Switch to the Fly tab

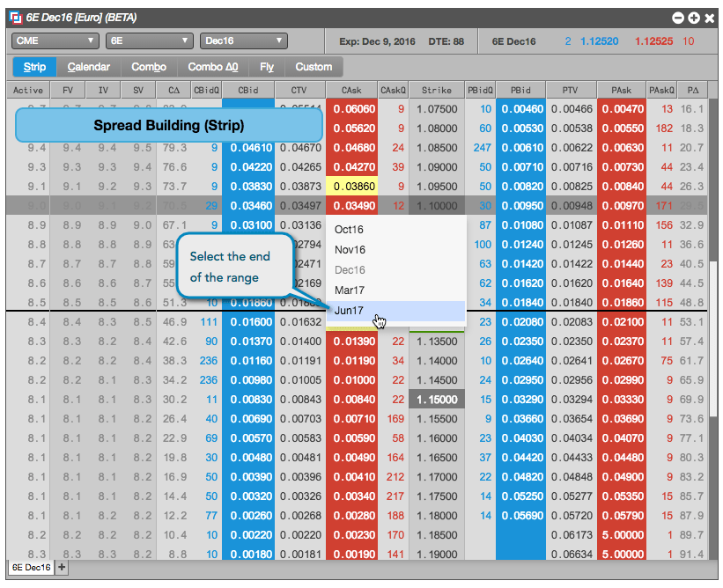click(x=267, y=67)
